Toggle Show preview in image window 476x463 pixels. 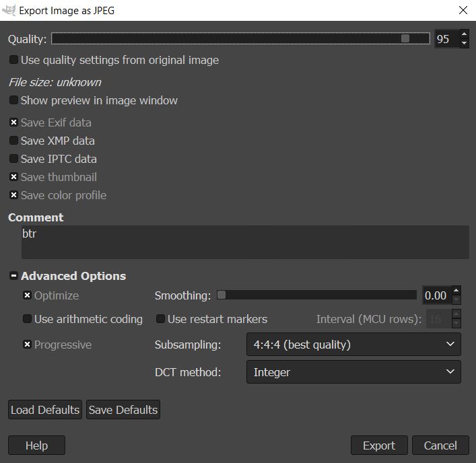14,100
